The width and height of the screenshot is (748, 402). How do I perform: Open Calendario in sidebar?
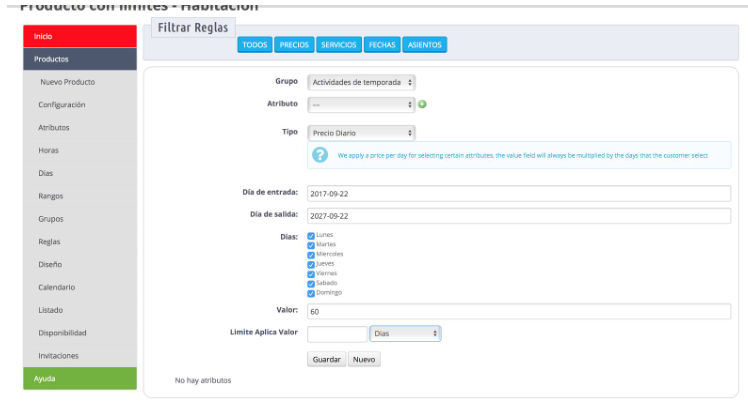point(80,287)
